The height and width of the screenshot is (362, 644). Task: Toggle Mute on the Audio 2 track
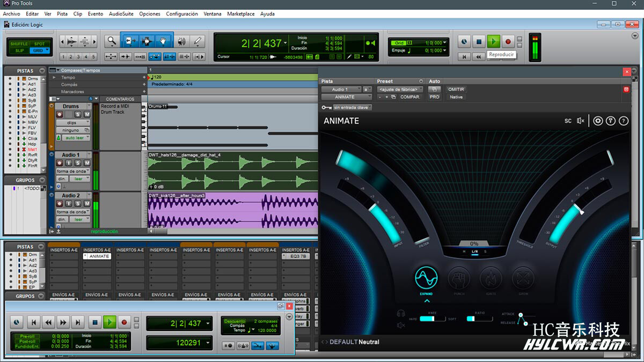(87, 204)
